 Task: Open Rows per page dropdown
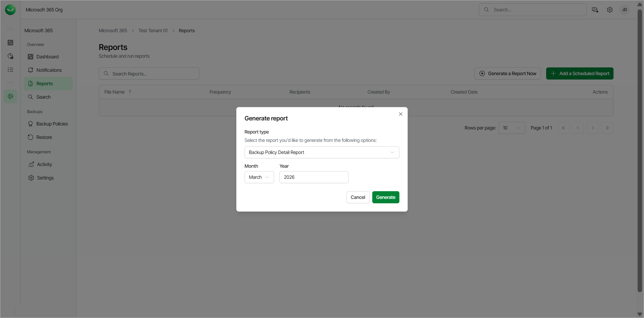point(511,128)
